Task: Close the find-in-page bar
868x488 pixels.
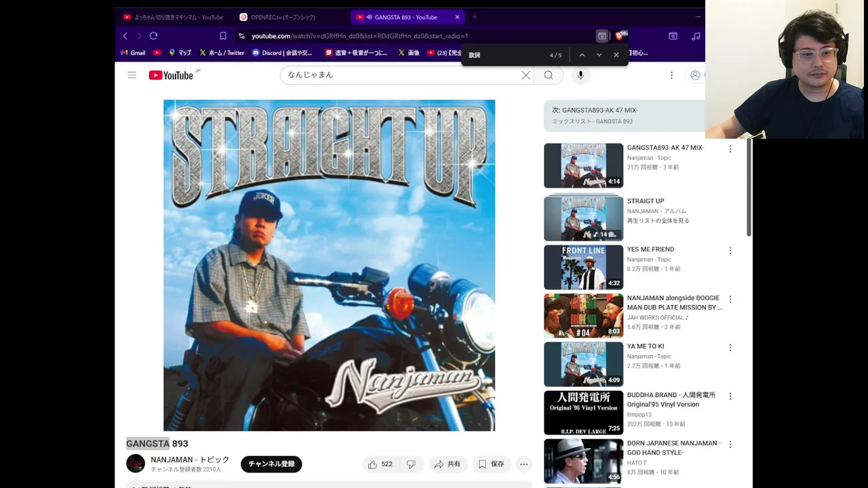Action: coord(616,55)
